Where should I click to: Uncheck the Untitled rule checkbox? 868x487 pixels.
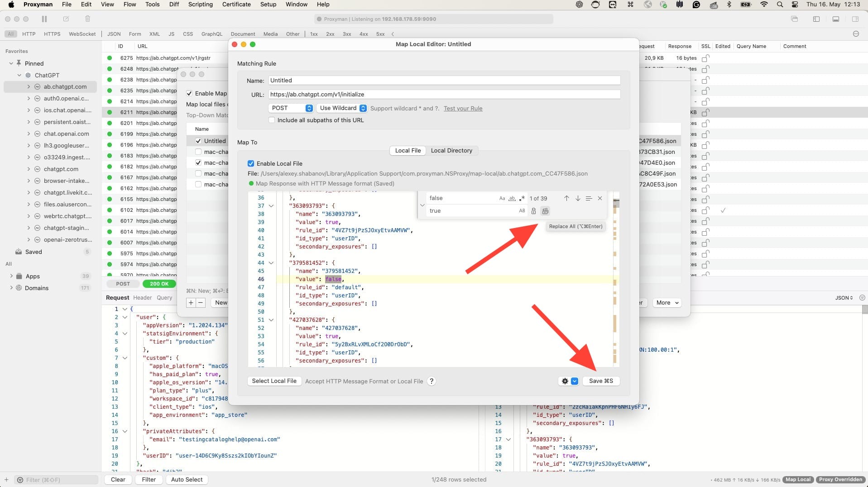click(x=198, y=141)
